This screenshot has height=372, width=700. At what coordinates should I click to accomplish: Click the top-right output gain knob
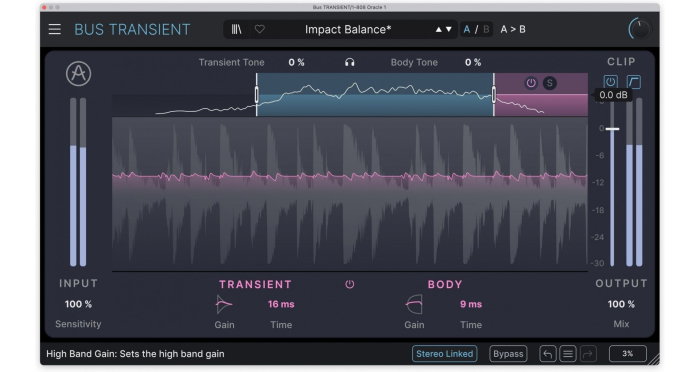639,29
